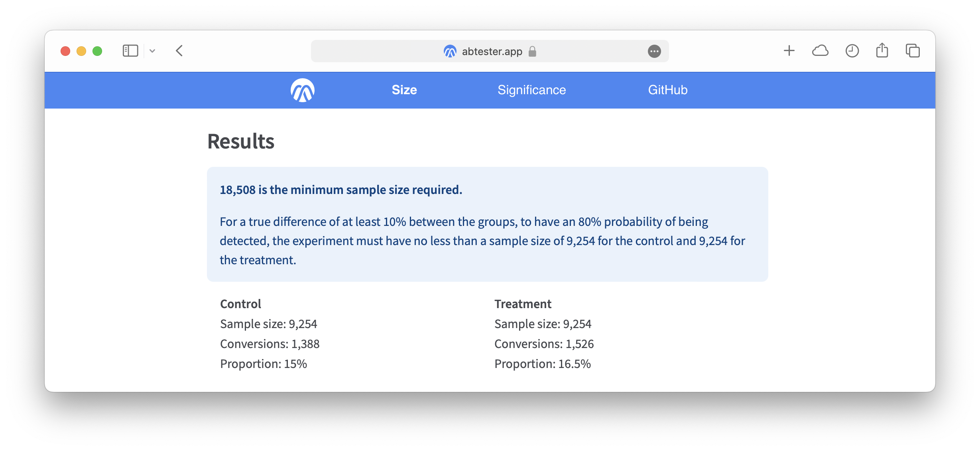Open the page options ellipsis button
The image size is (980, 451).
click(654, 51)
